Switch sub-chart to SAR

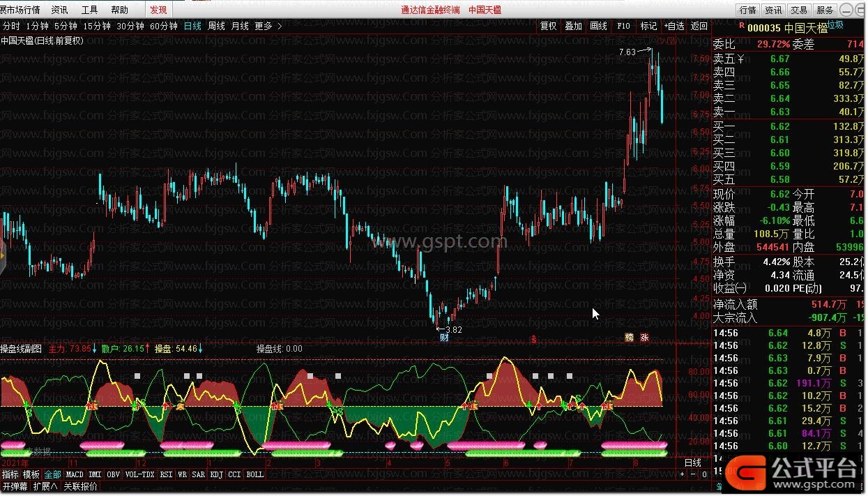coord(199,474)
